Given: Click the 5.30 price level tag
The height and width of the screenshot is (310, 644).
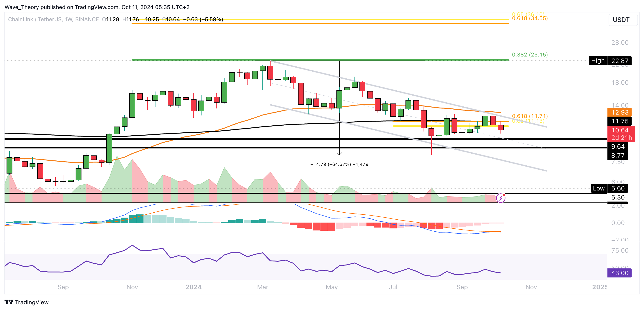Looking at the screenshot, I should pyautogui.click(x=618, y=197).
